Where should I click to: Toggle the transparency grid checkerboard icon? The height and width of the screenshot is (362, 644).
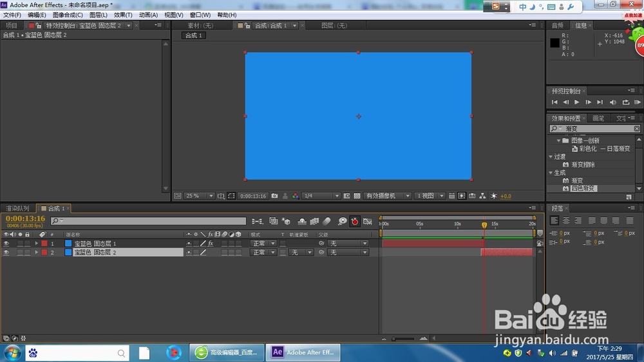[x=357, y=196]
